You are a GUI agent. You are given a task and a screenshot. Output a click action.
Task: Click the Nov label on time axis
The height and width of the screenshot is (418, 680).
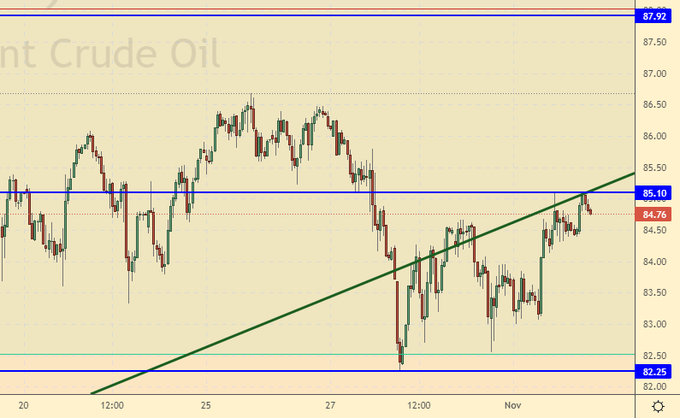pos(513,405)
